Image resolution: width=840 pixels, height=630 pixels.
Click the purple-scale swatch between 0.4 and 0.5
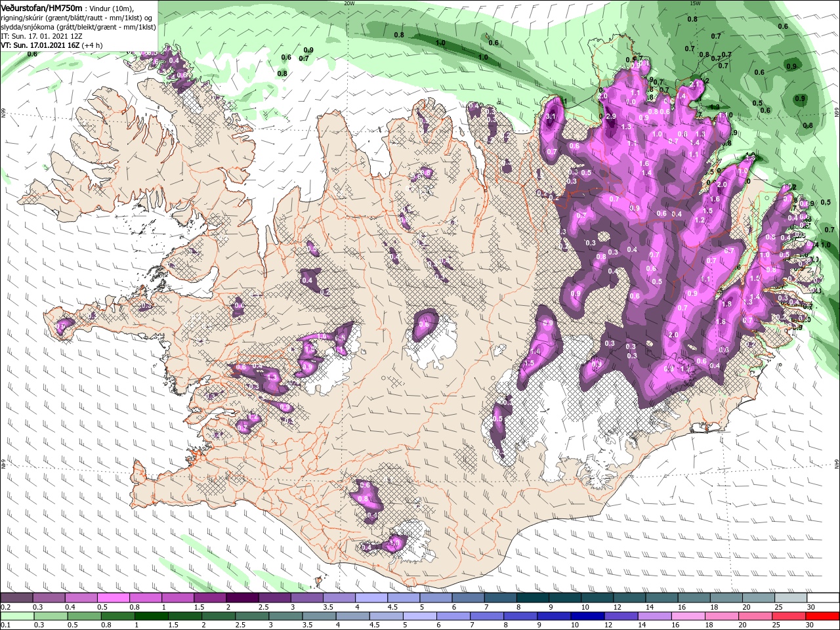pyautogui.click(x=81, y=597)
